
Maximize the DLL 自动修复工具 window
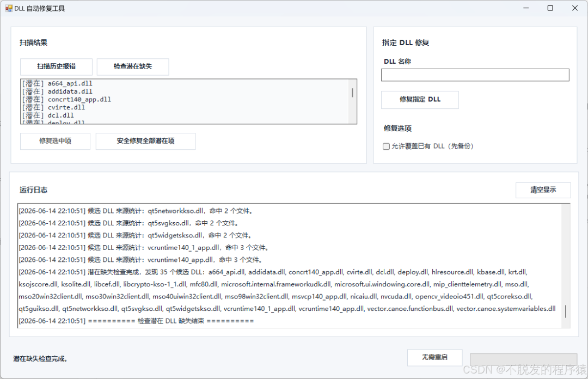click(x=550, y=8)
